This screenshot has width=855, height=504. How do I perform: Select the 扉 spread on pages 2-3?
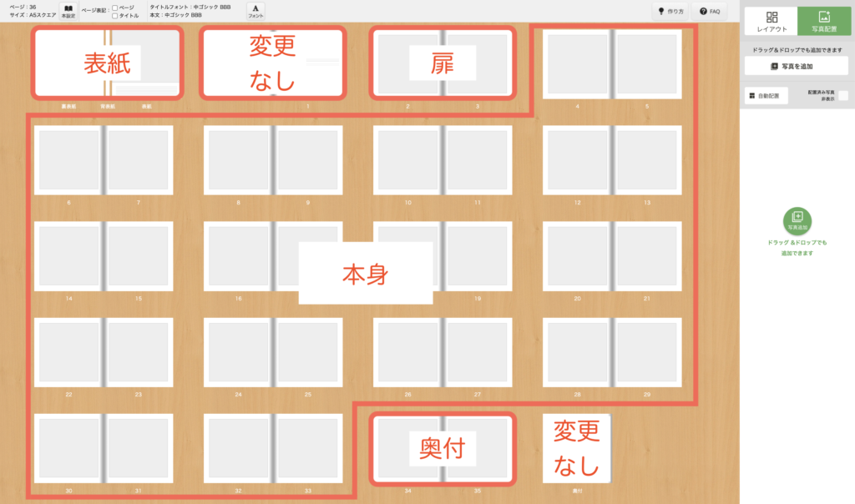[x=443, y=63]
